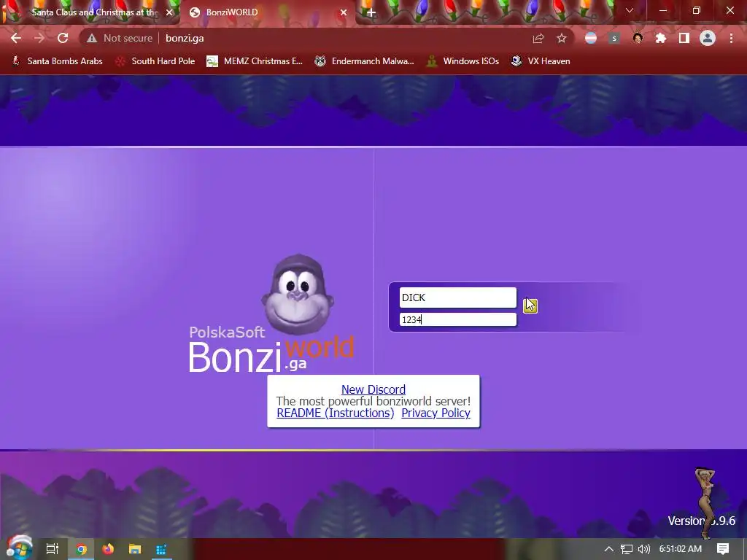The width and height of the screenshot is (747, 560).
Task: Open network status tray icon
Action: click(x=627, y=549)
